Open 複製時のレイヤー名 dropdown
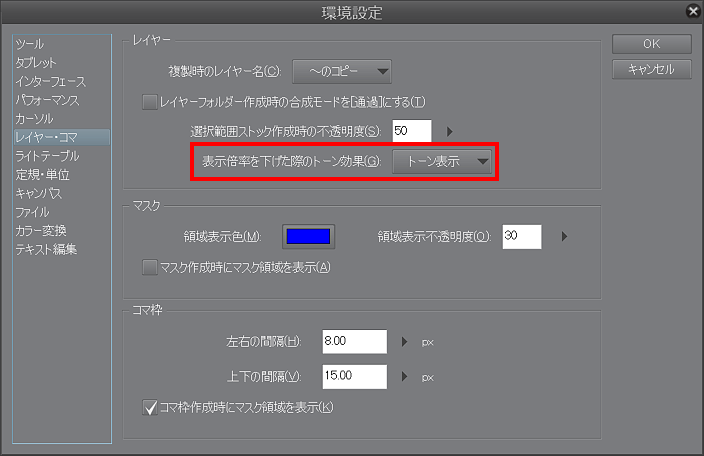The width and height of the screenshot is (704, 456). (x=341, y=71)
